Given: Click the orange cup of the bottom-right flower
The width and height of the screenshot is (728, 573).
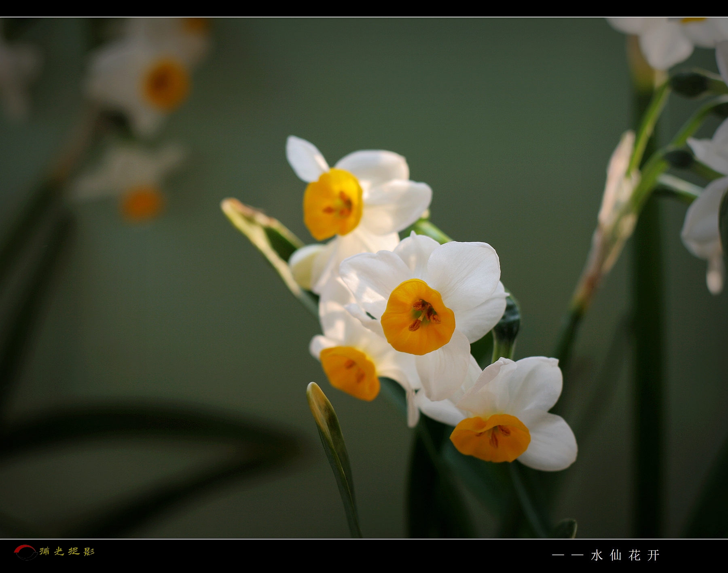Looking at the screenshot, I should pos(490,439).
